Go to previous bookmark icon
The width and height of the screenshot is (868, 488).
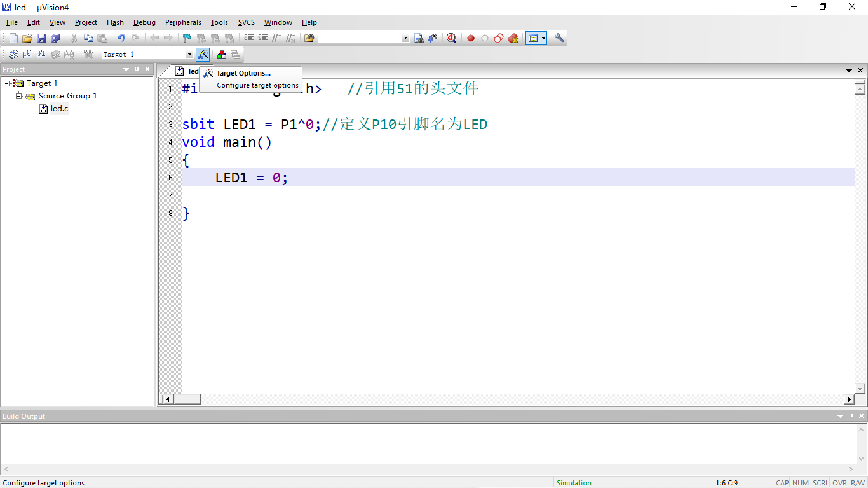click(201, 38)
